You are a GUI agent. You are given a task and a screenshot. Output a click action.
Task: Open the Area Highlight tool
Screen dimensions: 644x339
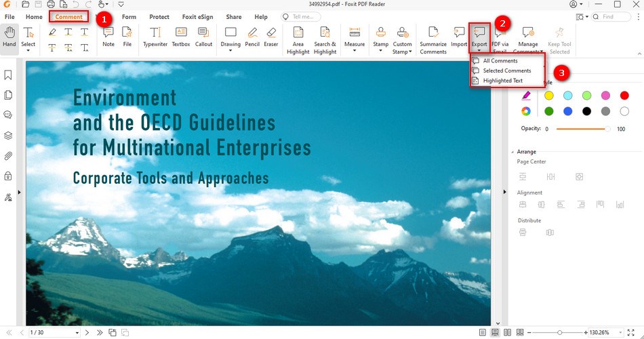pos(298,39)
